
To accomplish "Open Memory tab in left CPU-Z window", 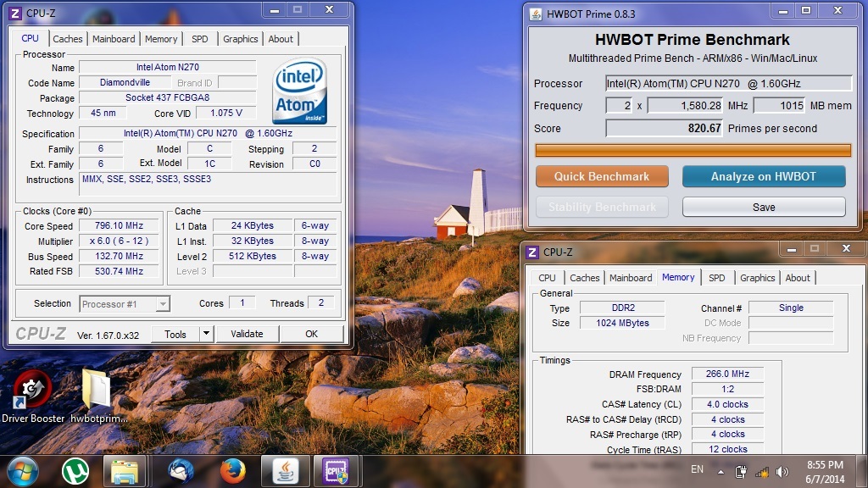I will point(161,39).
